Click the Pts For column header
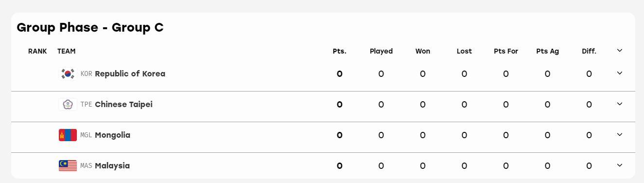Image resolution: width=644 pixels, height=183 pixels. coord(506,51)
